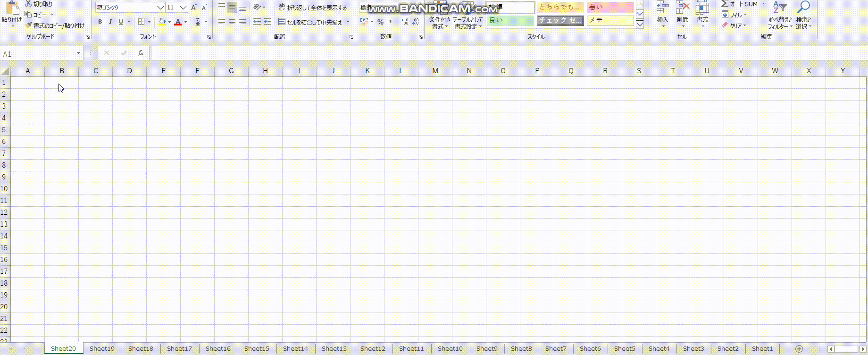Click the increase font size icon
This screenshot has width=868, height=355.
[194, 8]
